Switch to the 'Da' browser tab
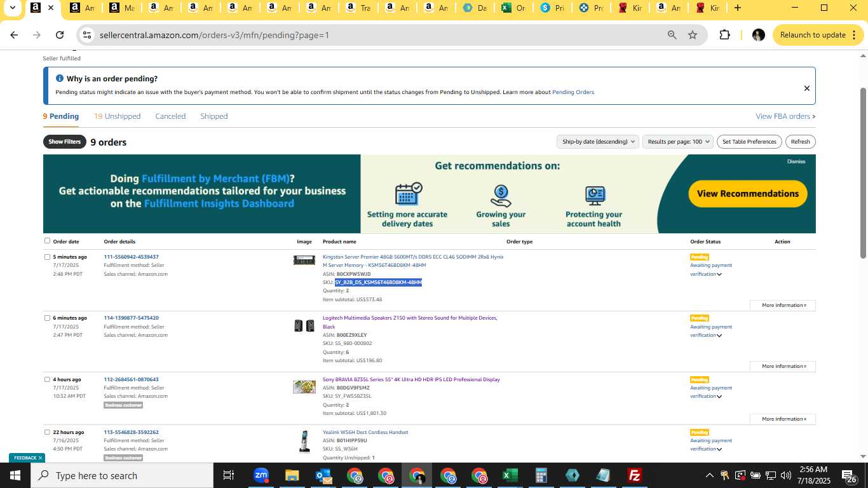 click(475, 8)
